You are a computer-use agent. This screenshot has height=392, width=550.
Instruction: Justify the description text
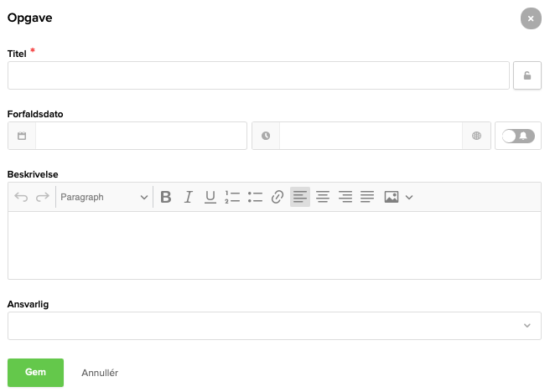tap(366, 197)
